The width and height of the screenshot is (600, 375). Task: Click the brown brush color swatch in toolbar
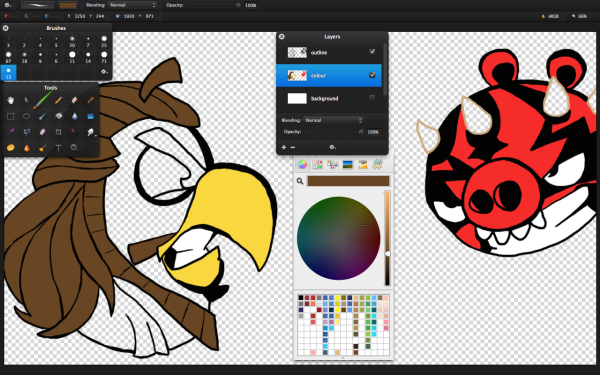[x=68, y=5]
